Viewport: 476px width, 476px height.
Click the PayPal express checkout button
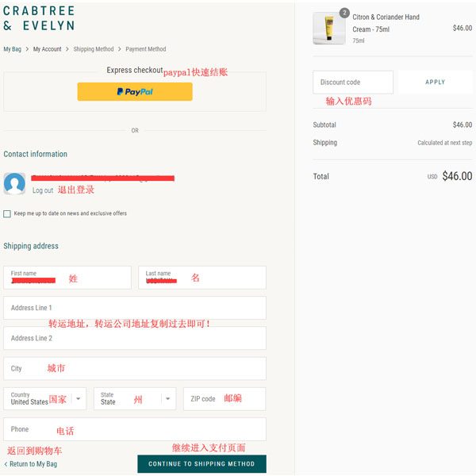click(135, 92)
